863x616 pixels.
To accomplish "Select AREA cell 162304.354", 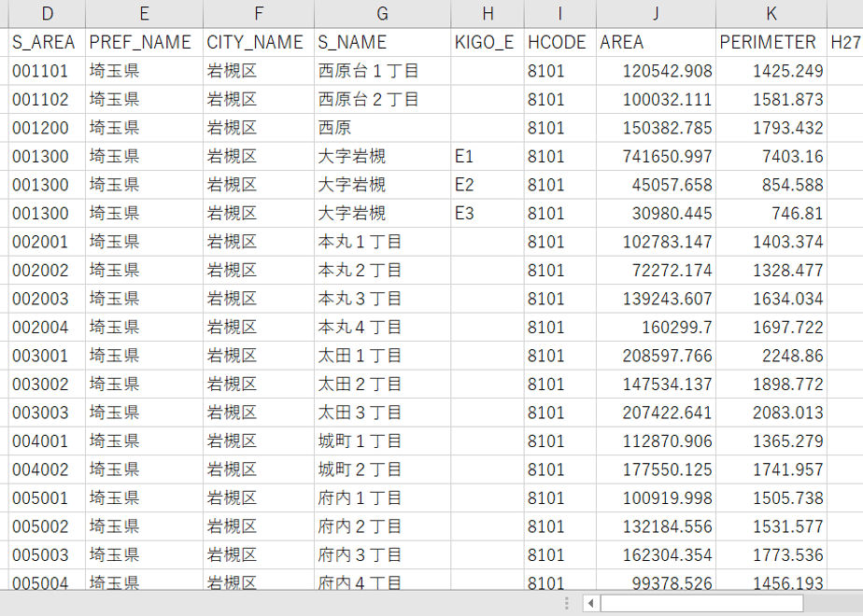I will [656, 555].
